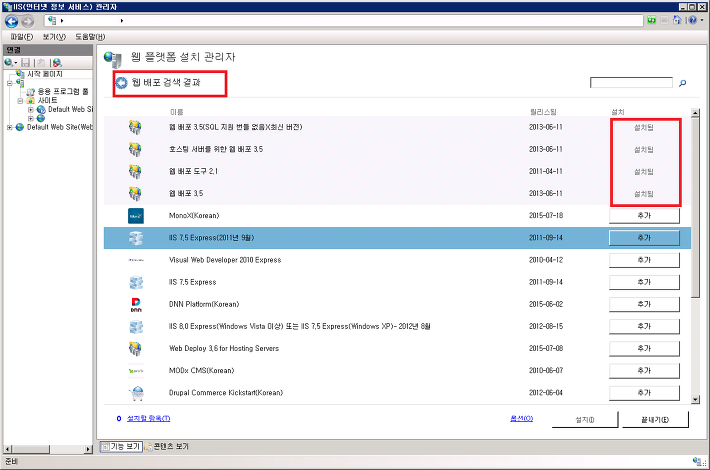Viewport: 710px width, 470px height.
Task: Select the IIS 7.5 Express row dated 2011-09-14
Action: pyautogui.click(x=397, y=282)
